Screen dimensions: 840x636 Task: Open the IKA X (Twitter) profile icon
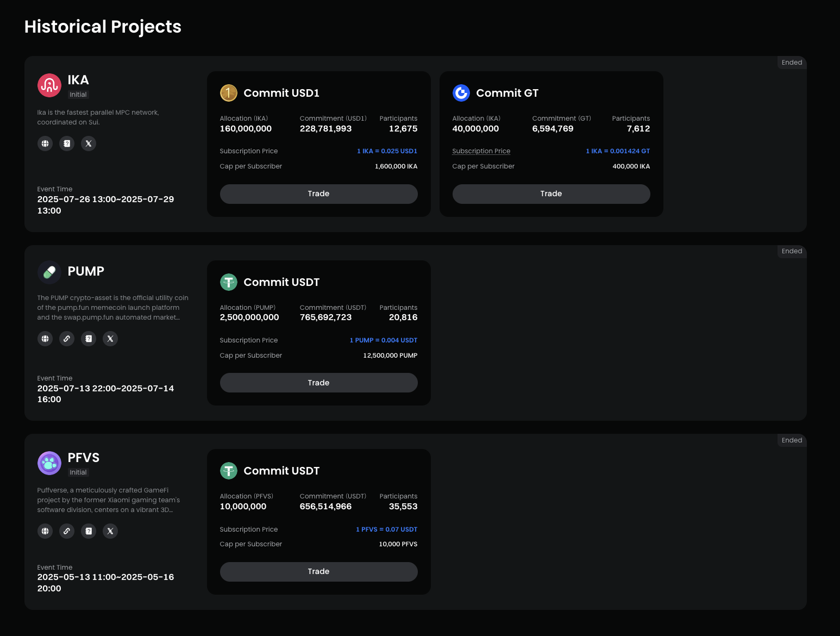point(89,144)
